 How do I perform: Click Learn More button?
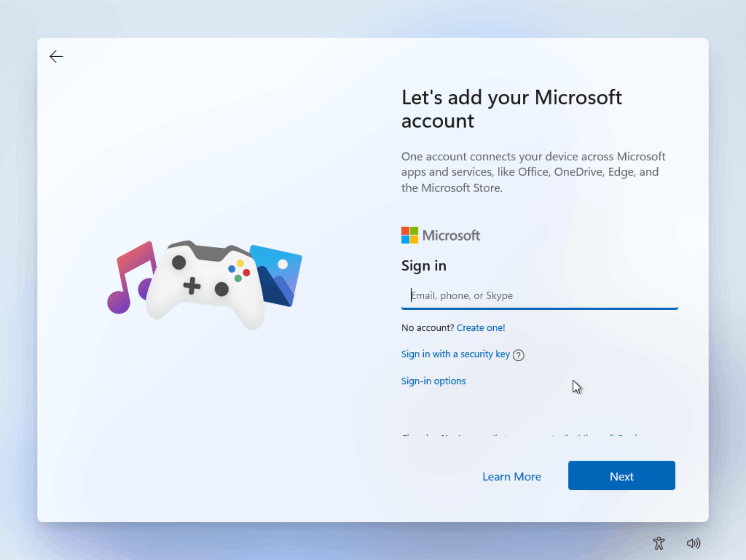[x=512, y=475]
